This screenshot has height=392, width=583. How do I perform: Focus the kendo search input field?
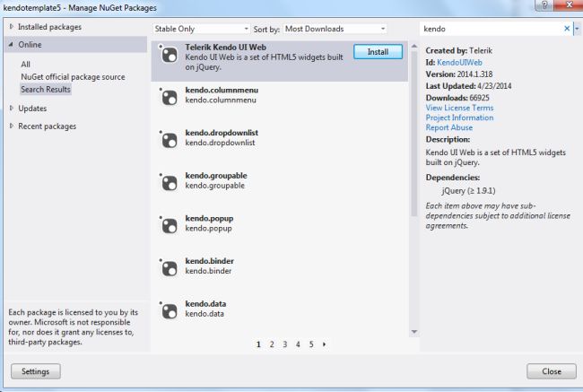tap(491, 29)
